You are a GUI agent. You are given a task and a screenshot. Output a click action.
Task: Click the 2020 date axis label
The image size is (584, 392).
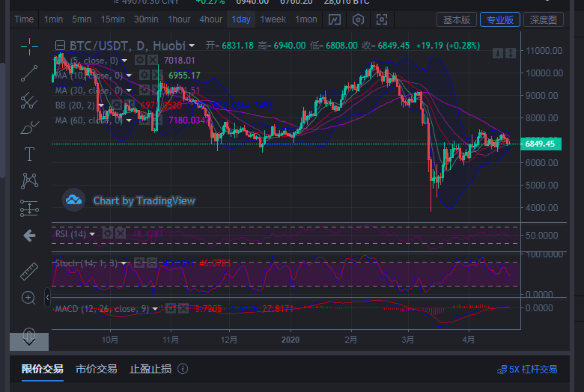pyautogui.click(x=291, y=340)
